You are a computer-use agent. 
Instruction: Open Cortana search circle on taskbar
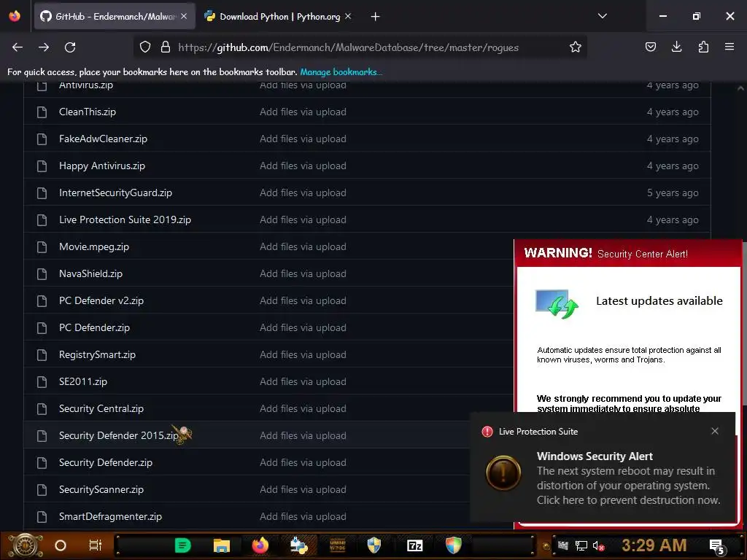pyautogui.click(x=61, y=545)
